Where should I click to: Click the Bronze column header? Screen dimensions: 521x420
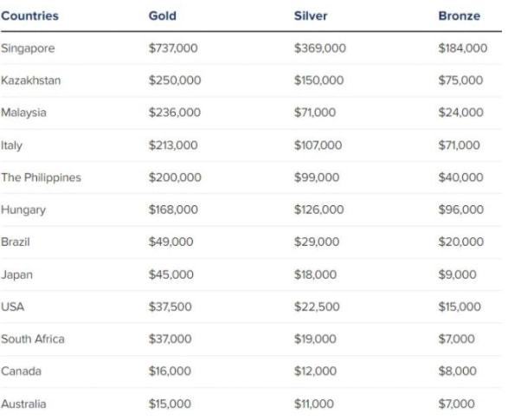click(x=460, y=16)
